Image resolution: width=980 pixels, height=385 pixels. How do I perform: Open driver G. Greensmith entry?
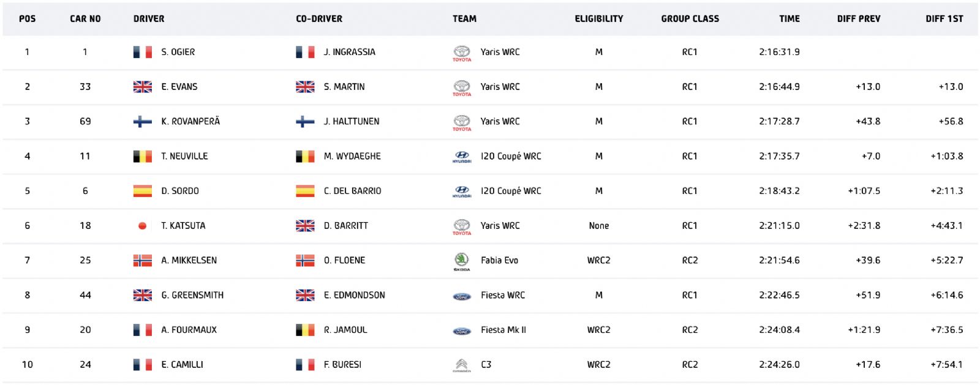pyautogui.click(x=192, y=295)
